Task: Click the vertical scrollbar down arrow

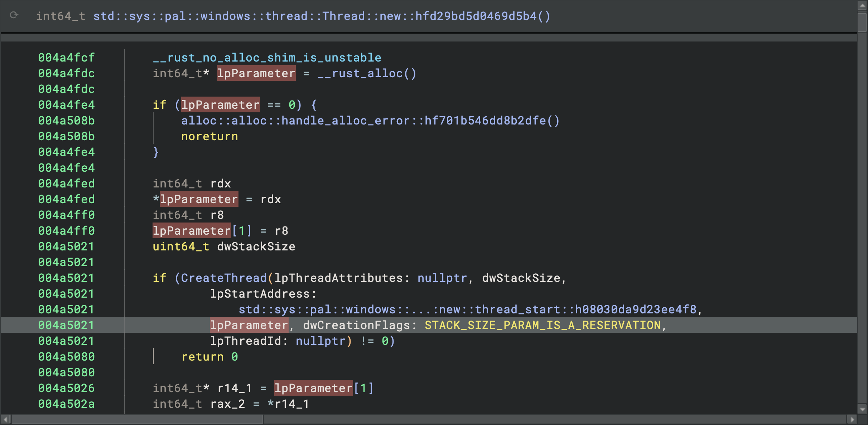Action: pyautogui.click(x=863, y=409)
